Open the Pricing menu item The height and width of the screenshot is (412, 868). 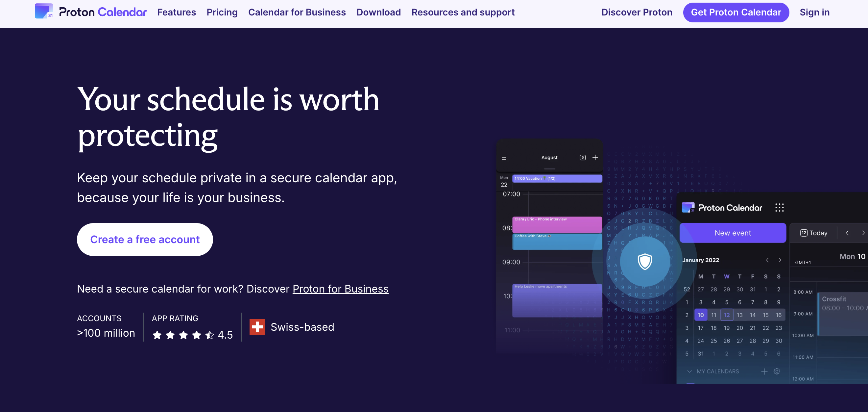222,12
